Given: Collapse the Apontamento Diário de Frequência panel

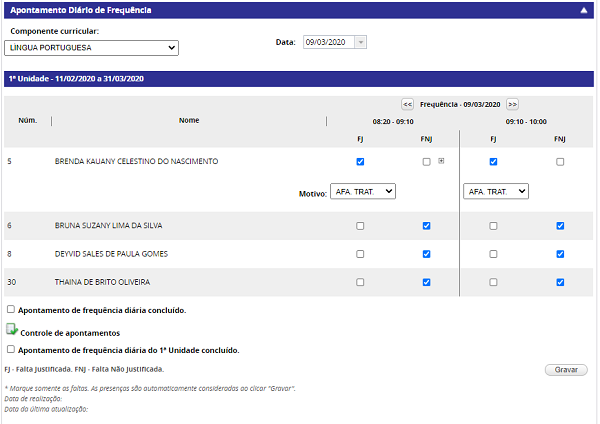Looking at the screenshot, I should [583, 10].
